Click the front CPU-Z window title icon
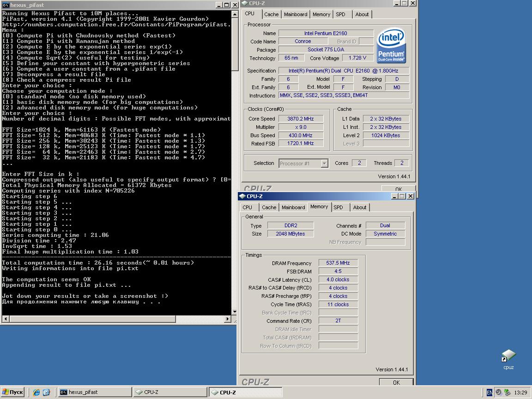This screenshot has height=399, width=532. 242,196
